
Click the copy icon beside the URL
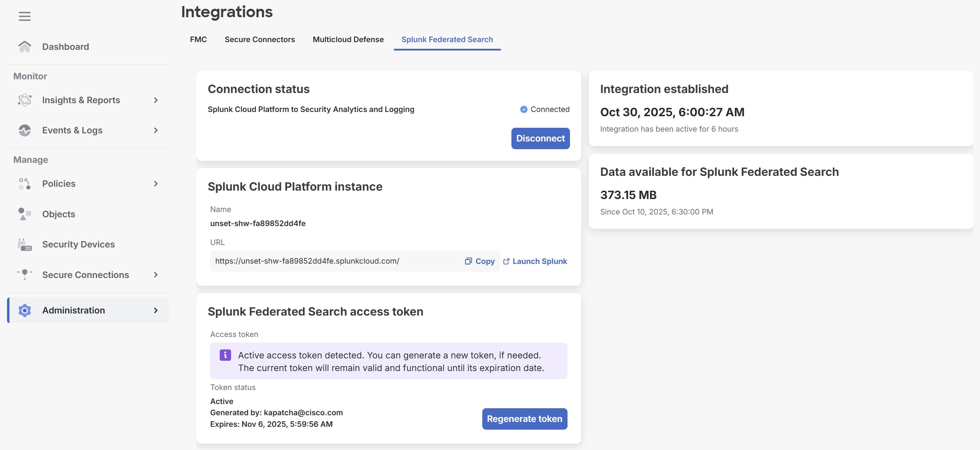468,261
